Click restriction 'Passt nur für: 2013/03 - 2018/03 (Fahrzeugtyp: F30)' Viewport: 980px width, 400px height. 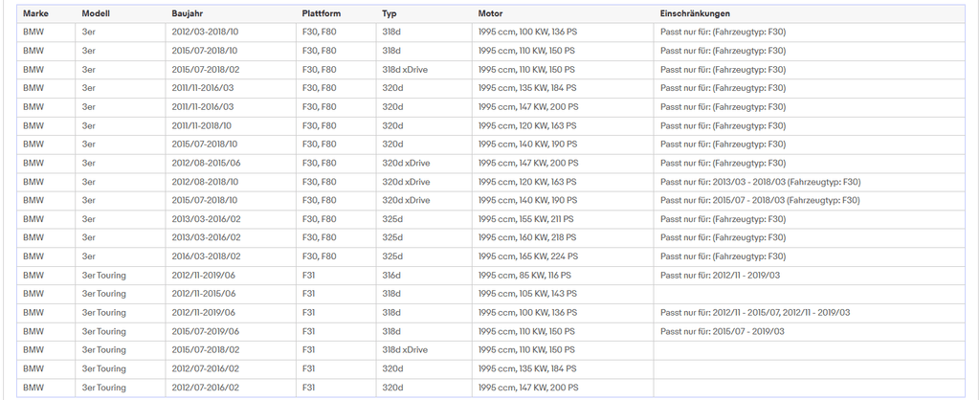(x=760, y=182)
